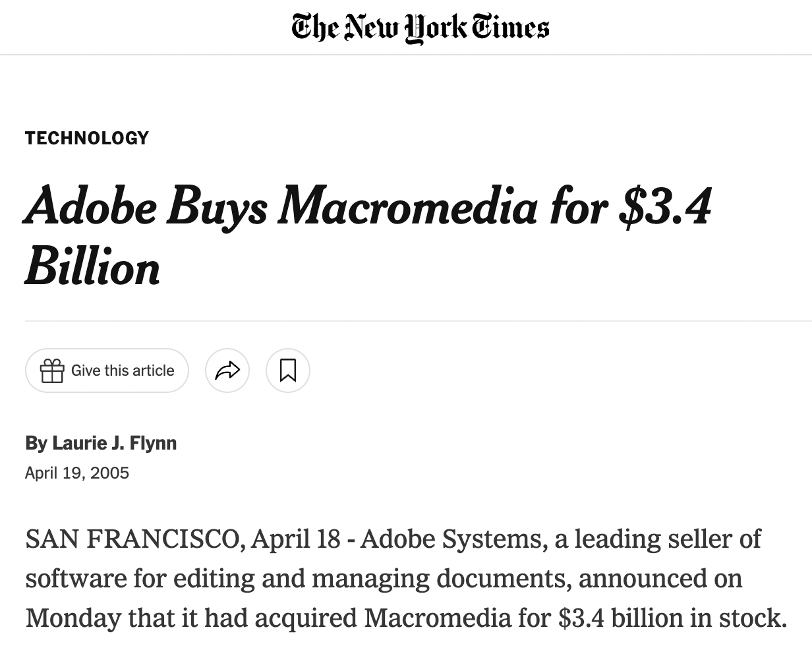This screenshot has width=812, height=650.
Task: Click the word 'By' before author name
Action: tap(36, 443)
